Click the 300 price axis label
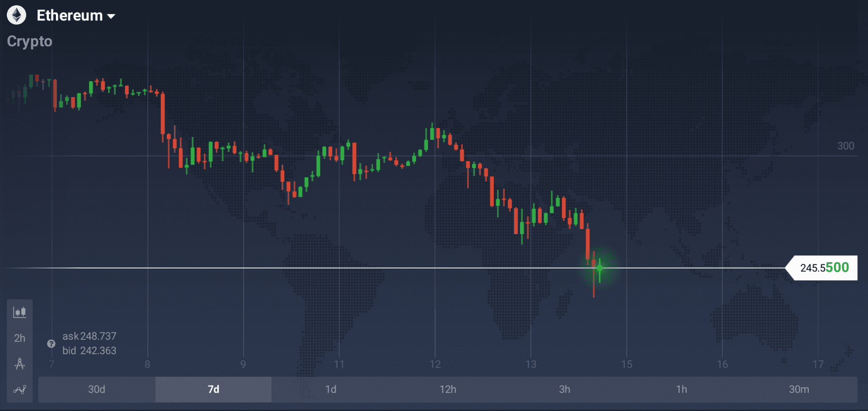 click(x=846, y=146)
